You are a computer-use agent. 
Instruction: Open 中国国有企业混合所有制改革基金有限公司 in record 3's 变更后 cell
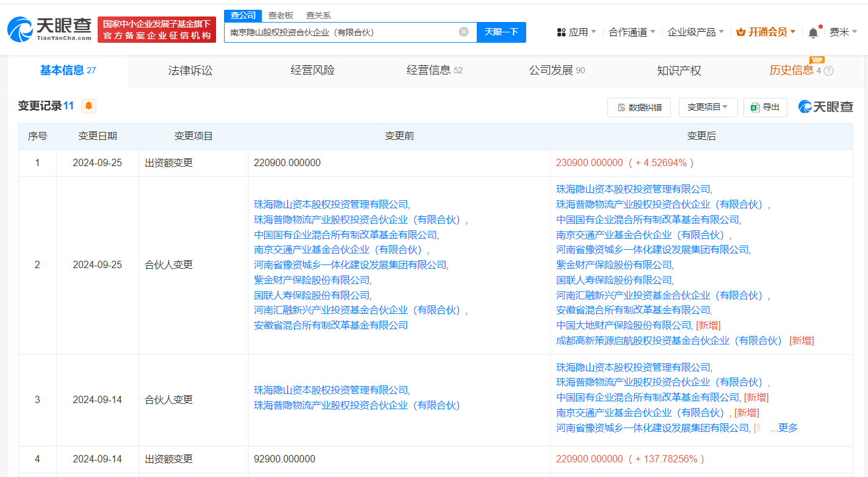coord(648,398)
